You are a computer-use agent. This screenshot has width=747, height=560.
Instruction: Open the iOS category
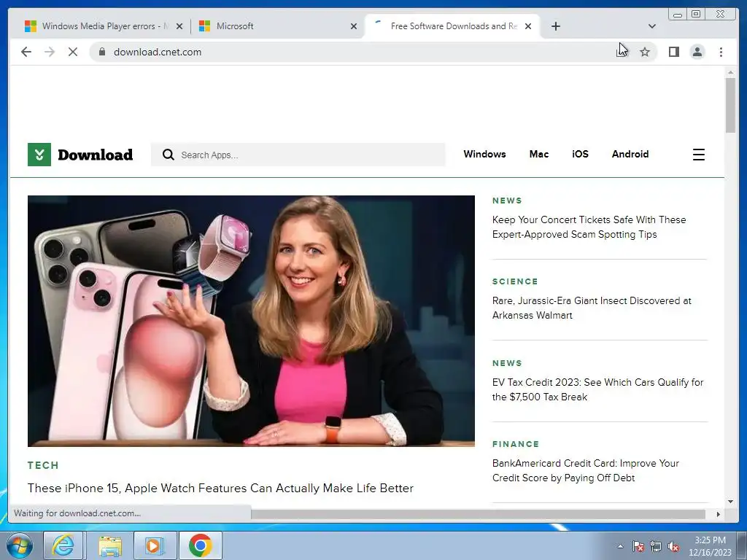[580, 155]
